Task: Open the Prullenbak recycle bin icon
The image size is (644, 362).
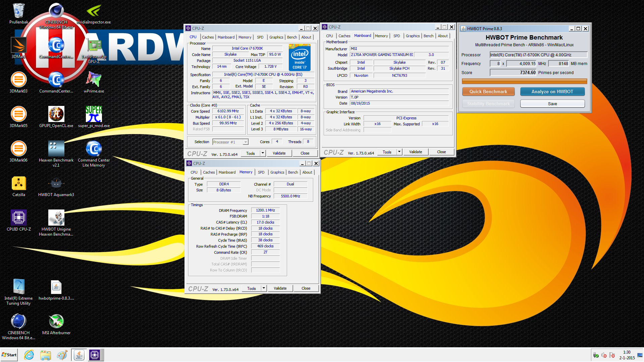Action: (x=18, y=13)
